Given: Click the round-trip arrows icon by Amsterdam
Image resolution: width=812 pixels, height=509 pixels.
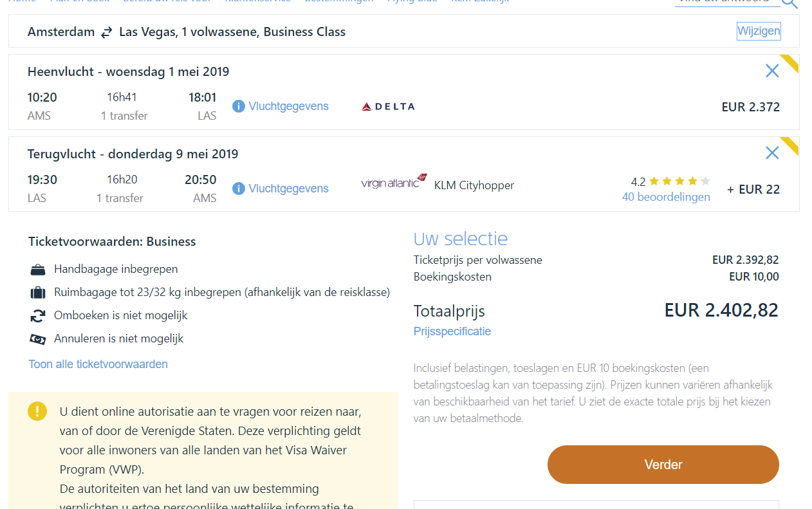Looking at the screenshot, I should [x=107, y=32].
